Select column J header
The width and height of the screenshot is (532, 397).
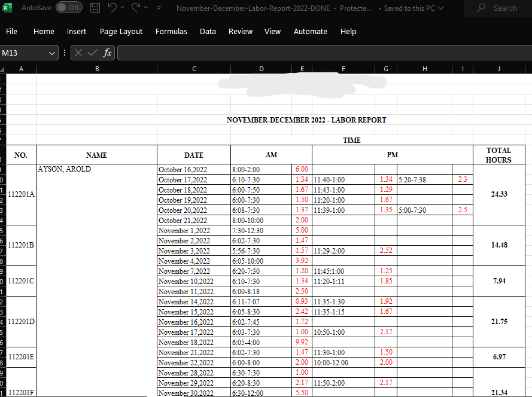click(499, 69)
